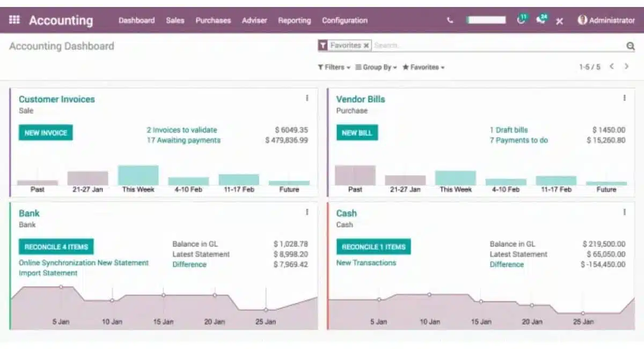Open the Dashboard menu
Screen dimensions: 644x349
pyautogui.click(x=136, y=20)
